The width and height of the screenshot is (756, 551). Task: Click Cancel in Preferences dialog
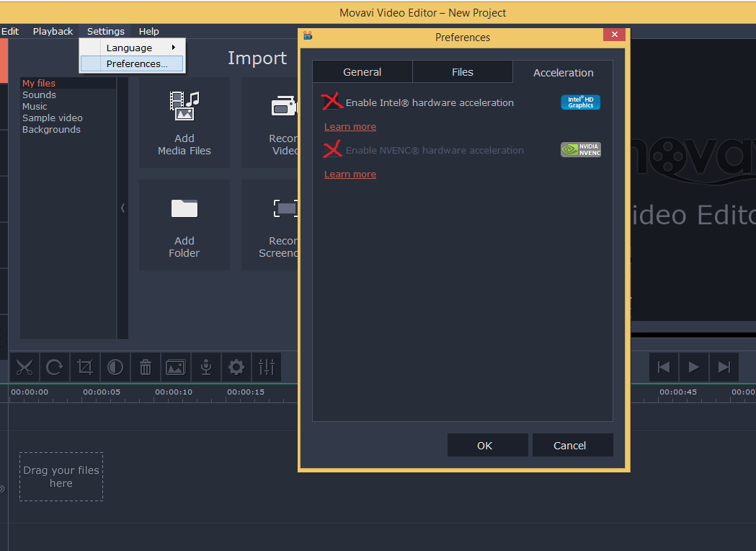[573, 445]
